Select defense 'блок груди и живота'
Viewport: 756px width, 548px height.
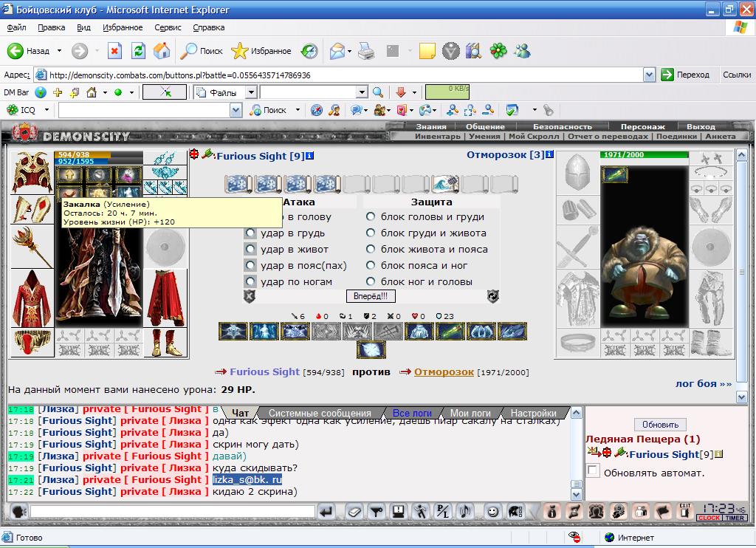click(x=371, y=233)
